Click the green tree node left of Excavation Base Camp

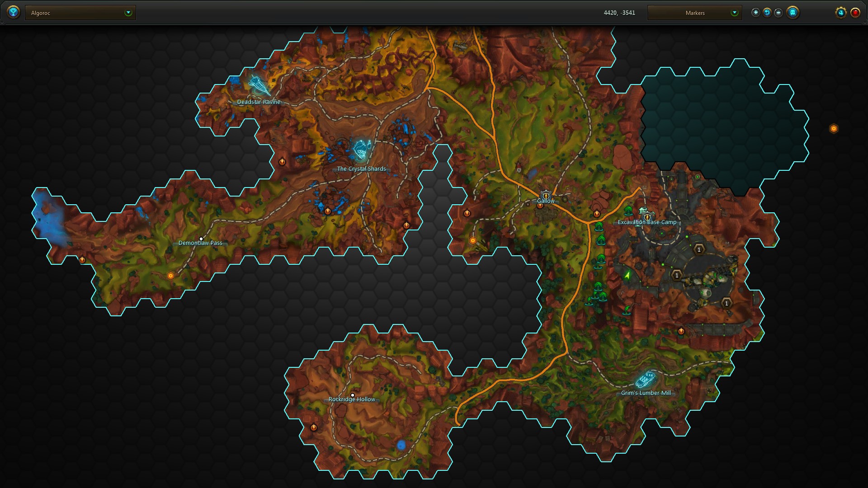(628, 211)
